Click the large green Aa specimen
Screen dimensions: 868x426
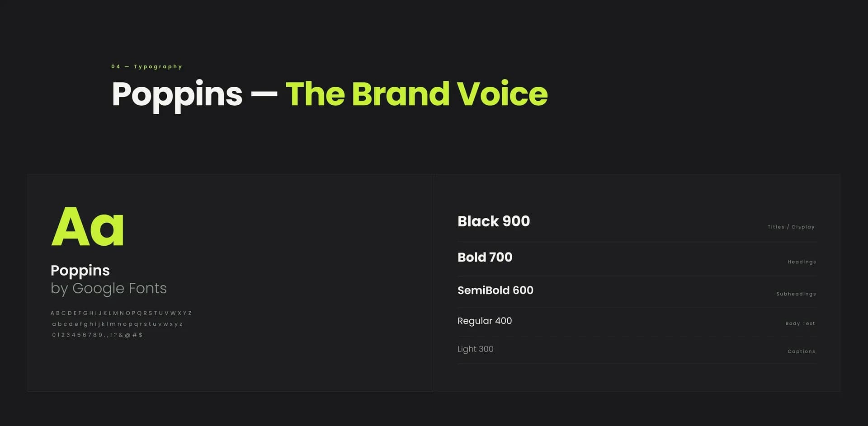tap(87, 226)
